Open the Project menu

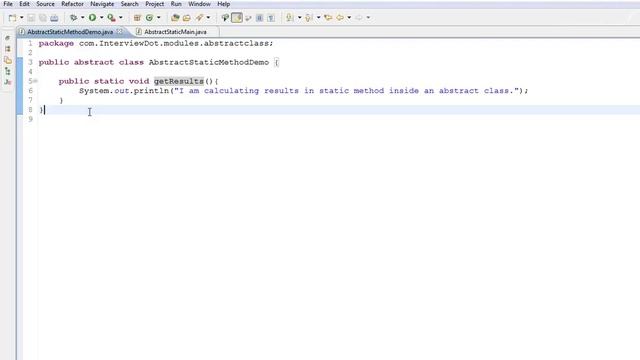pos(155,4)
